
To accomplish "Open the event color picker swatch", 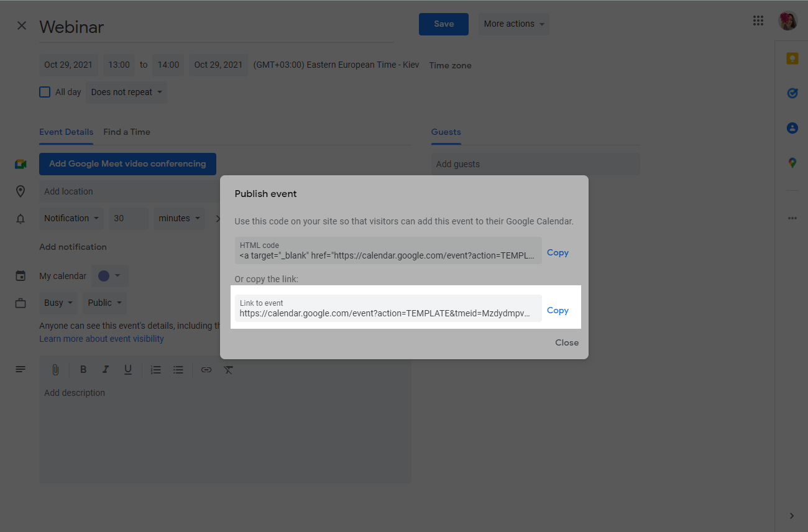I will coord(109,276).
